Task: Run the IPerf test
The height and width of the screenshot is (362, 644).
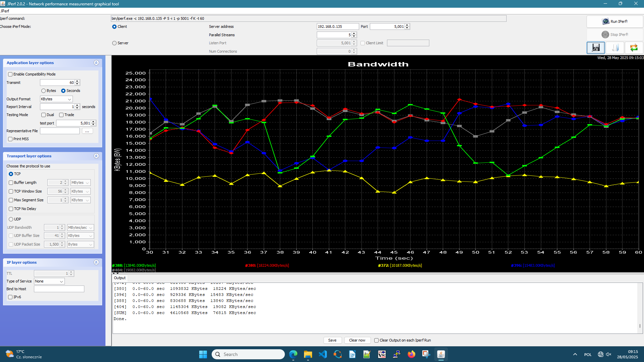Action: click(x=615, y=21)
